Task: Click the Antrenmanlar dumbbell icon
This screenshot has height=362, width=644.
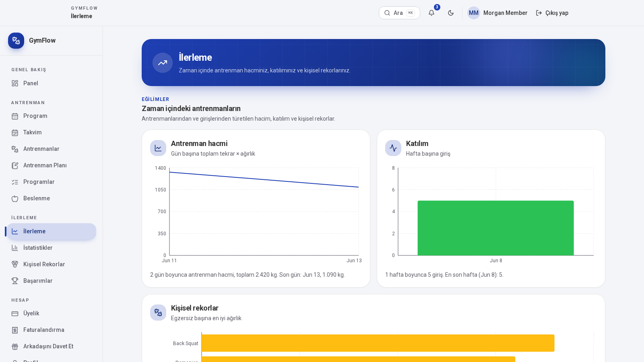Action: [x=15, y=149]
